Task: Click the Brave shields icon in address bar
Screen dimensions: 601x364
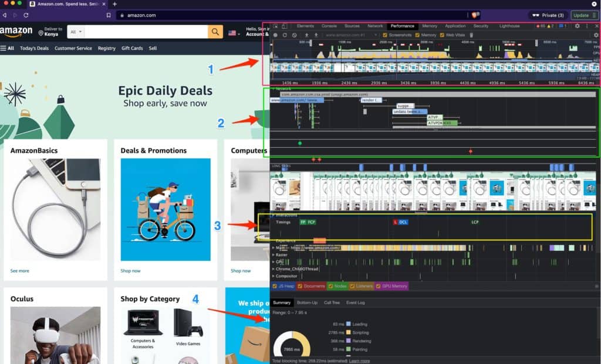Action: click(475, 15)
